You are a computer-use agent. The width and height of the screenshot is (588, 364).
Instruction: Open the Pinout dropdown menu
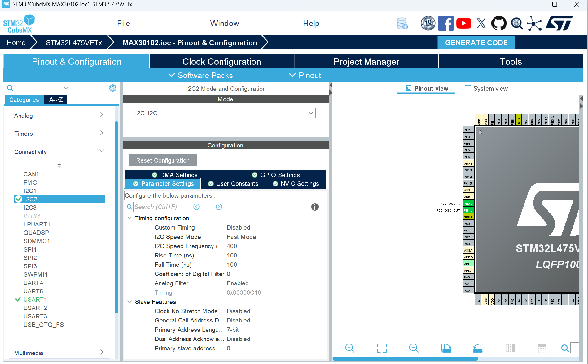[305, 75]
